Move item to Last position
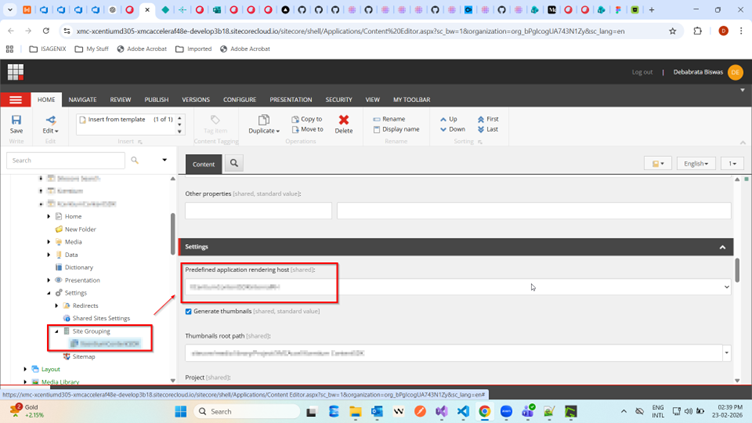Image resolution: width=752 pixels, height=423 pixels. [488, 129]
